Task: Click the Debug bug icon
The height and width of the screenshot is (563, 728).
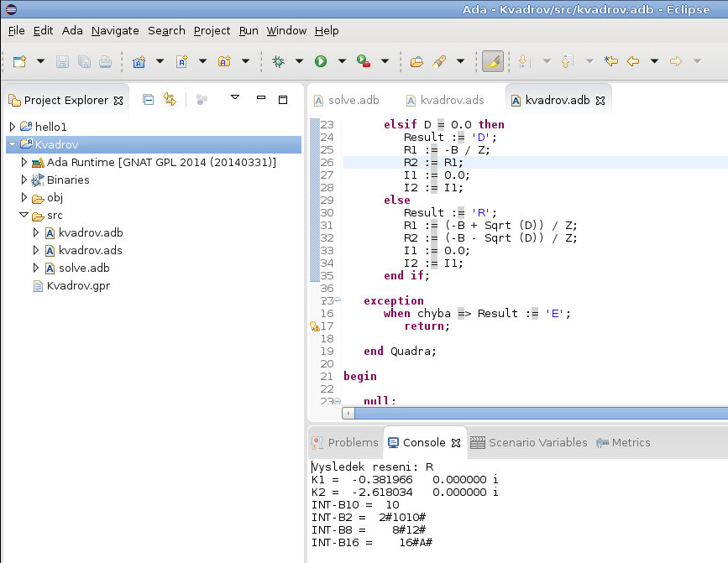Action: coord(278,61)
